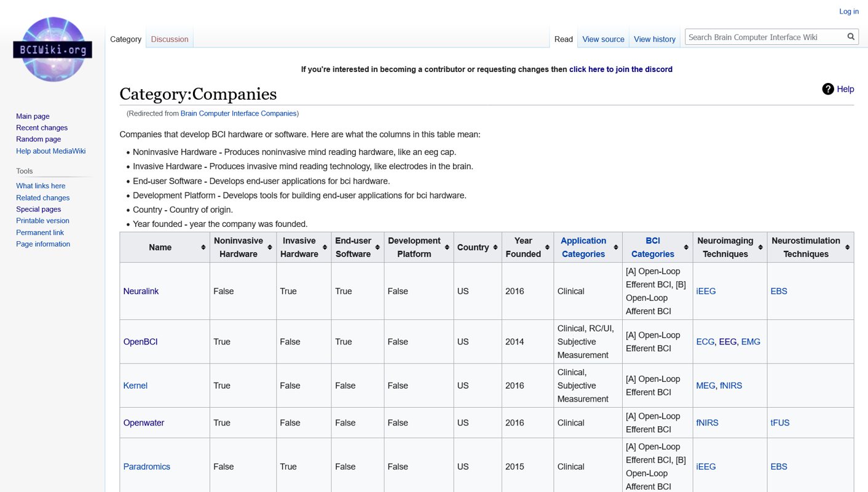Sort by Year Founded column arrows

pyautogui.click(x=547, y=247)
